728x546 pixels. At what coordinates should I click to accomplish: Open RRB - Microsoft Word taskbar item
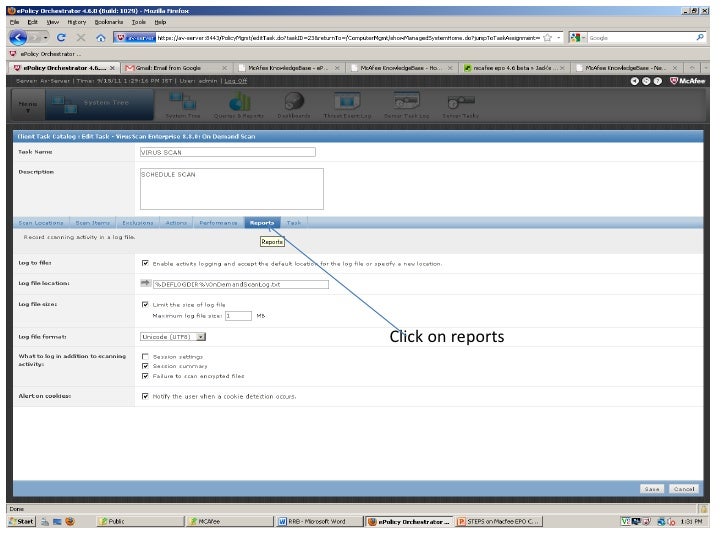tap(319, 521)
